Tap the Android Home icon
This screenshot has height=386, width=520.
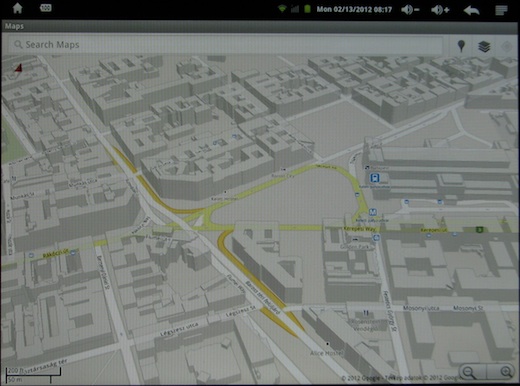click(x=17, y=8)
